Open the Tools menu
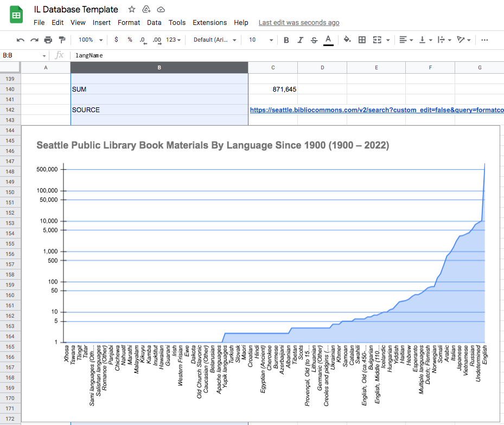Image resolution: width=504 pixels, height=425 pixels. click(177, 22)
